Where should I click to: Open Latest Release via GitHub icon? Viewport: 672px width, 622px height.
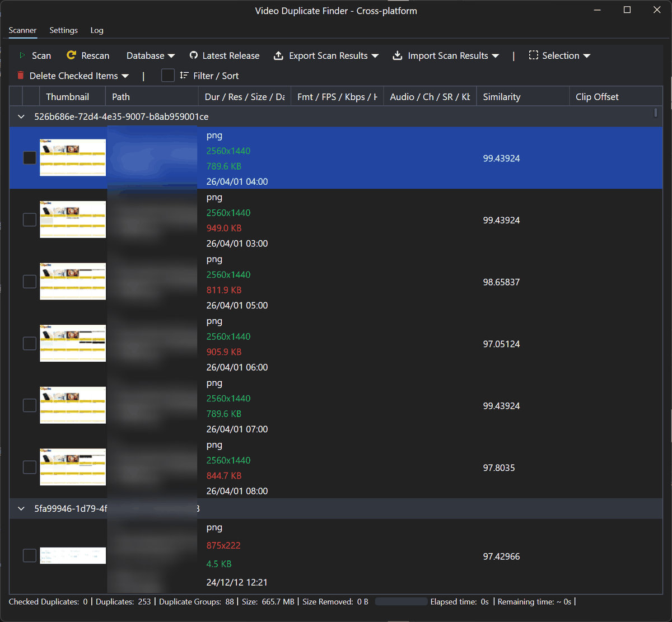(194, 55)
